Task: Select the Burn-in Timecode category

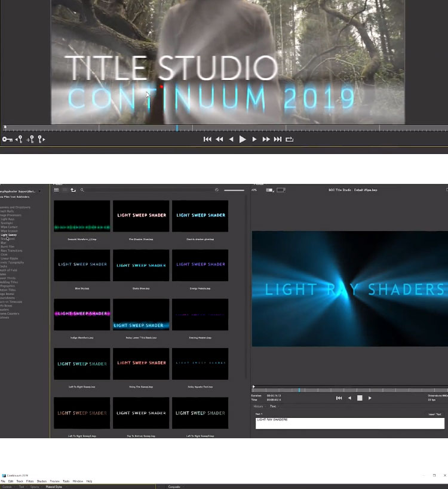Action: point(11,302)
